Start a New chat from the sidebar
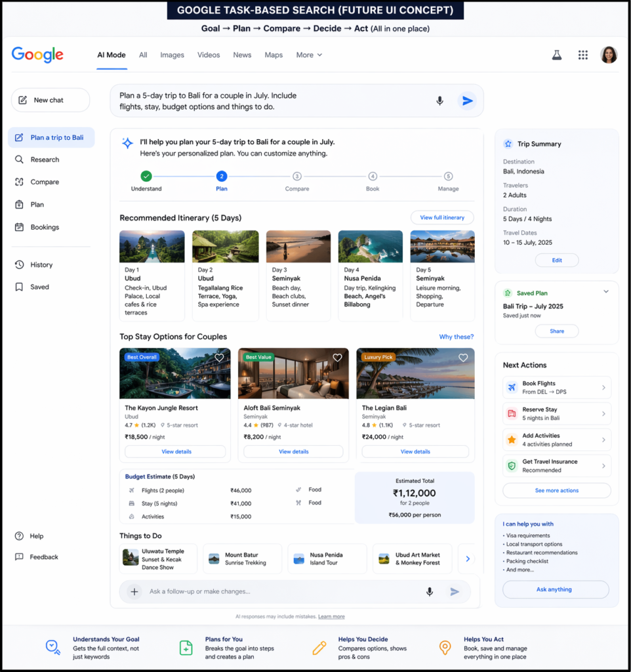This screenshot has width=631, height=672. [50, 100]
